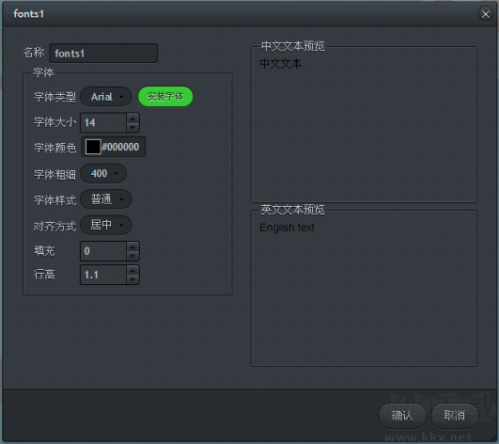The image size is (499, 444).
Task: Expand the font style dropdown
Action: [x=106, y=199]
